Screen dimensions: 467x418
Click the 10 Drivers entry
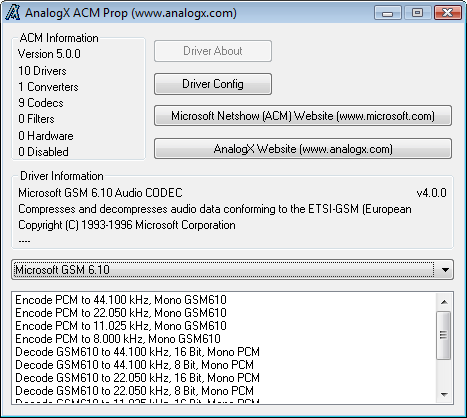42,71
